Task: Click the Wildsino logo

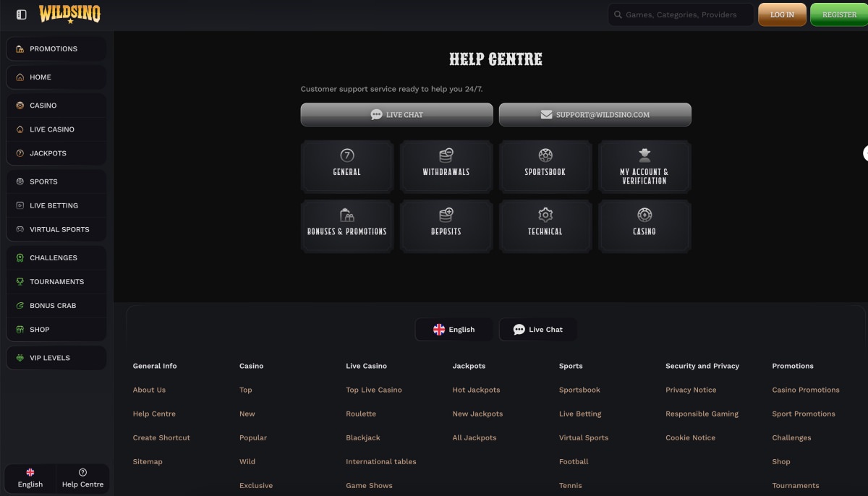Action: (x=69, y=14)
